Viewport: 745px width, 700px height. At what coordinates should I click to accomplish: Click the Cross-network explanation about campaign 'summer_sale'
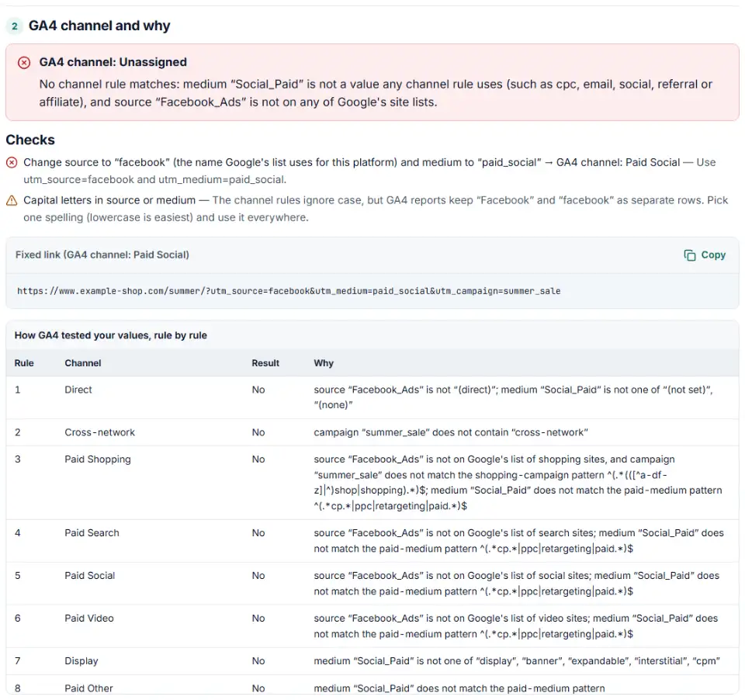pos(451,432)
